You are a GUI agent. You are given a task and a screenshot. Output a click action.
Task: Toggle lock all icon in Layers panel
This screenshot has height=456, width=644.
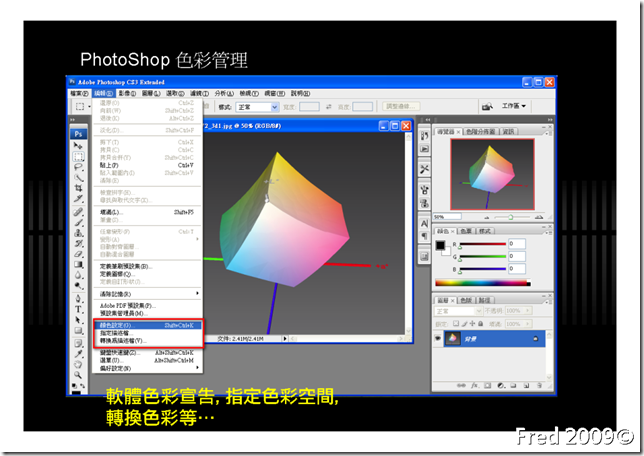click(480, 324)
